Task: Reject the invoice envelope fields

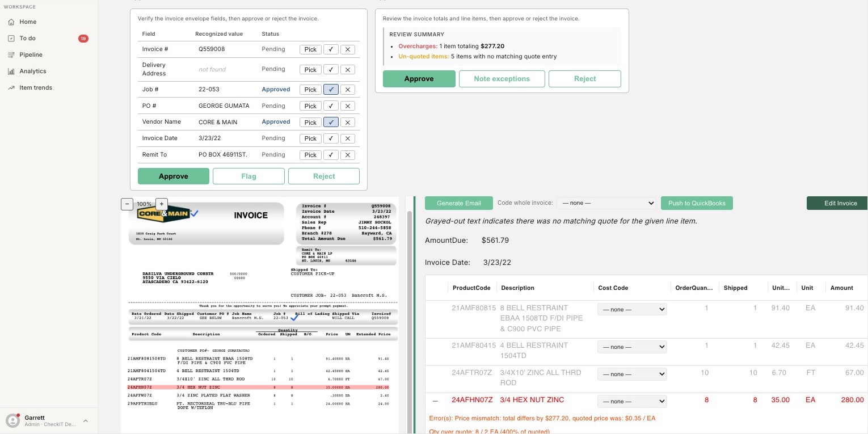Action: pos(324,176)
